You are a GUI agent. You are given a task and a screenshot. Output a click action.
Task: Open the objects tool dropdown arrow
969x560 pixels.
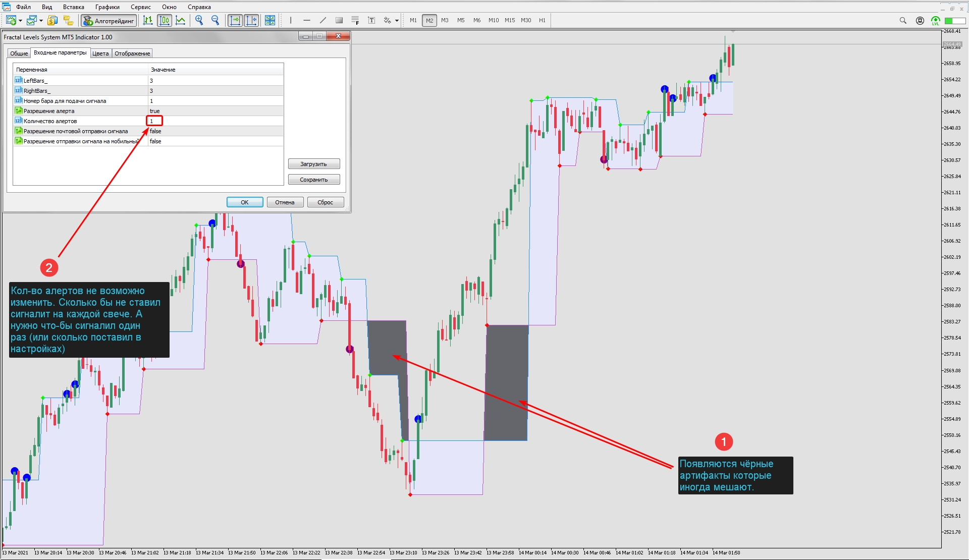tap(397, 21)
